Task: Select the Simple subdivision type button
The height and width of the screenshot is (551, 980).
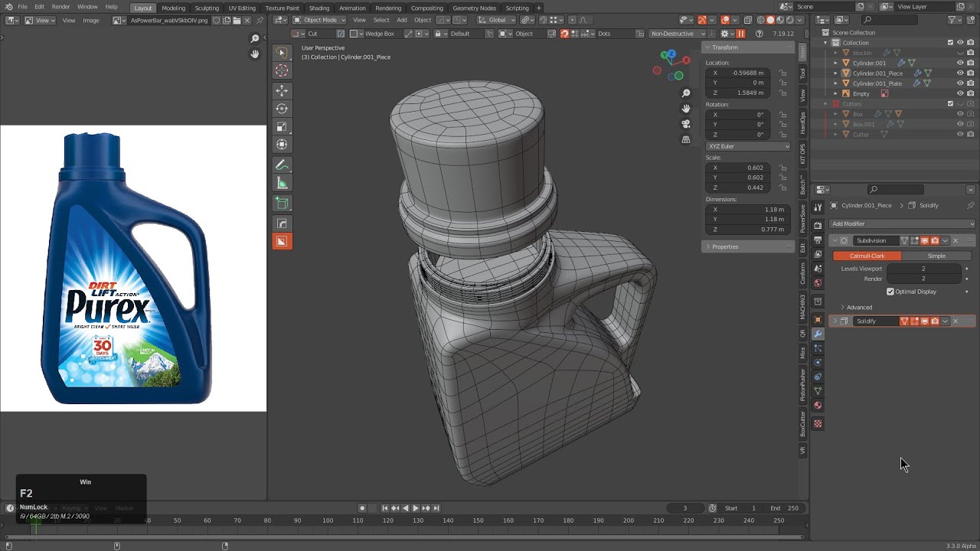Action: [x=936, y=256]
